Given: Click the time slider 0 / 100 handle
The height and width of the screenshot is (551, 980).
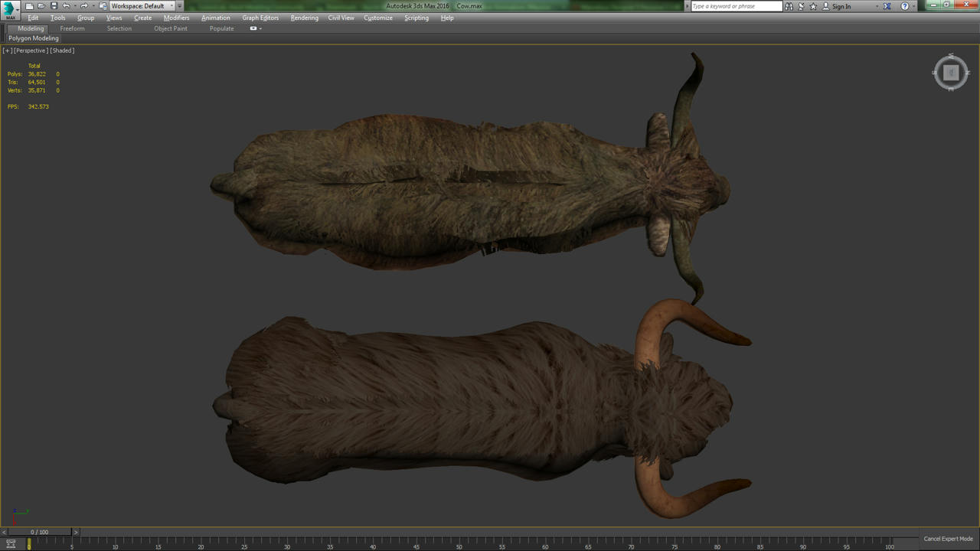Looking at the screenshot, I should 39,532.
